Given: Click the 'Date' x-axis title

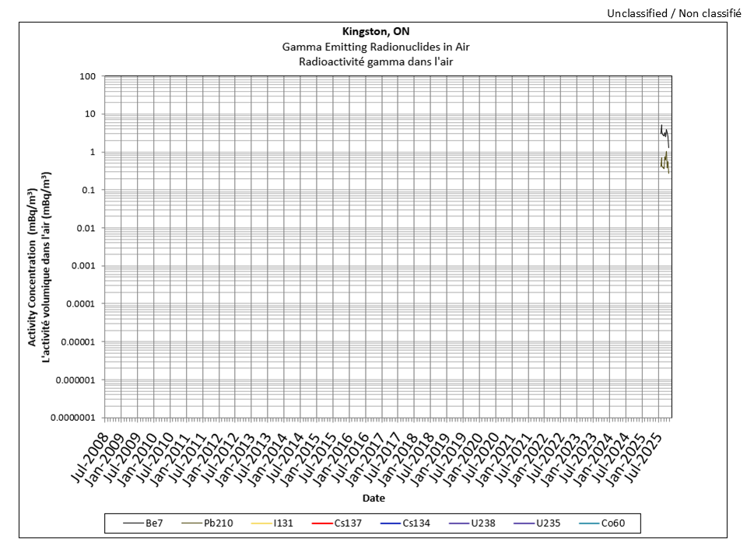Looking at the screenshot, I should (373, 498).
